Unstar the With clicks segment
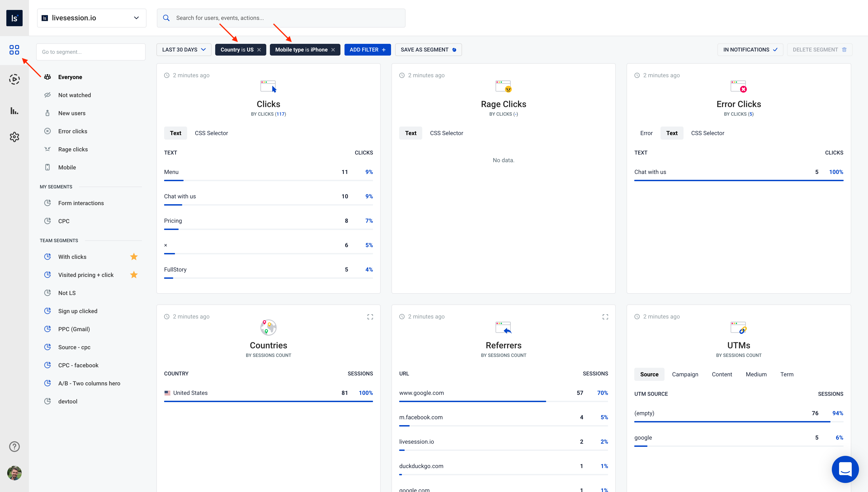 (x=134, y=256)
